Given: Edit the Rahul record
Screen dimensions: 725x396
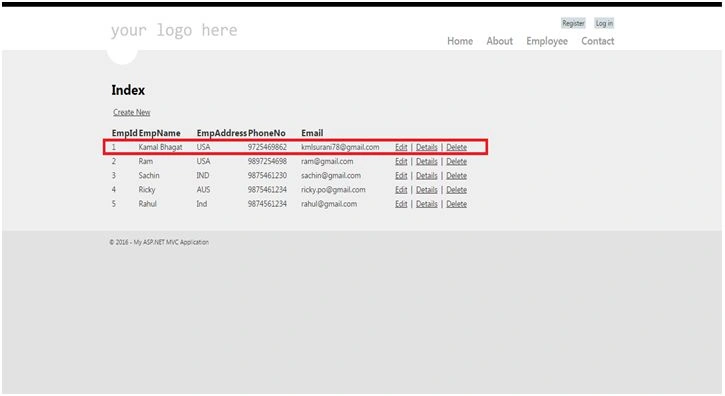Looking at the screenshot, I should [x=401, y=204].
